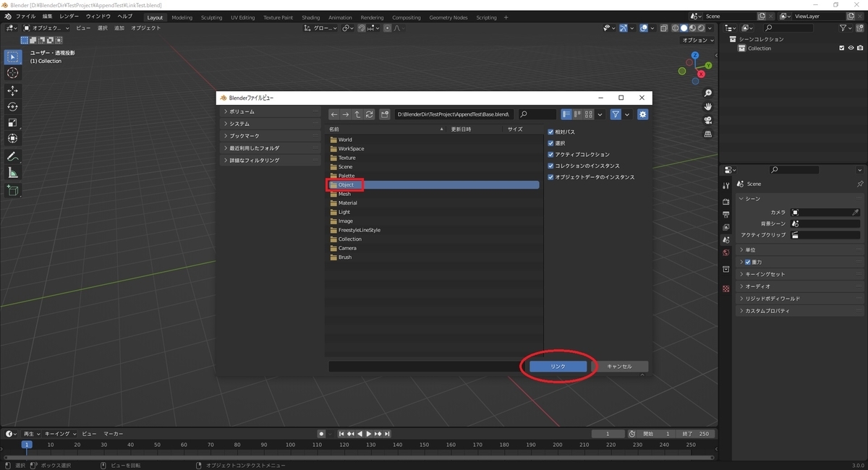Expand the ブックマーク panel

(x=271, y=136)
